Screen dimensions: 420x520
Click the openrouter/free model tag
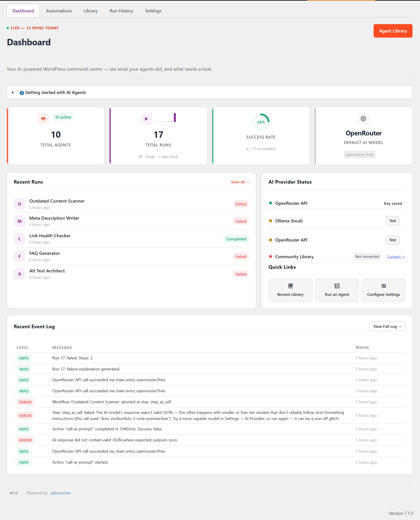click(360, 155)
